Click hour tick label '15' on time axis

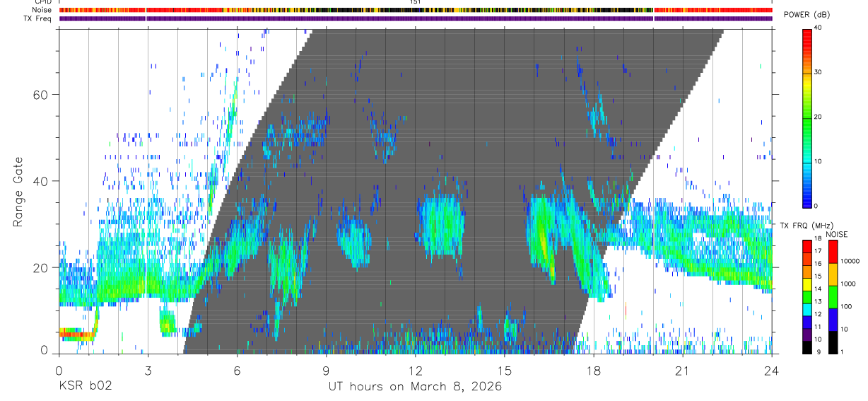click(505, 371)
